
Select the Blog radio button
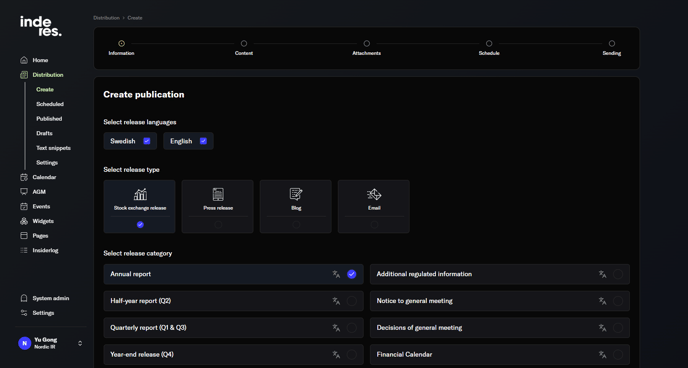pyautogui.click(x=296, y=225)
